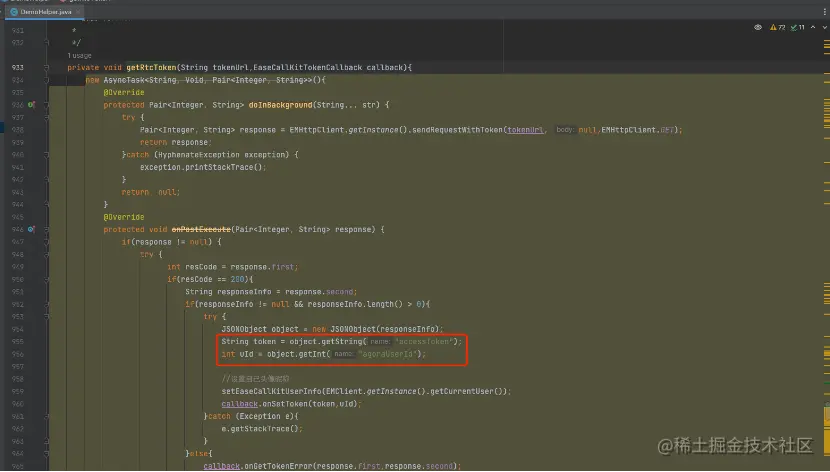
Task: Click underlined callback in onGetTokenError line
Action: point(221,466)
